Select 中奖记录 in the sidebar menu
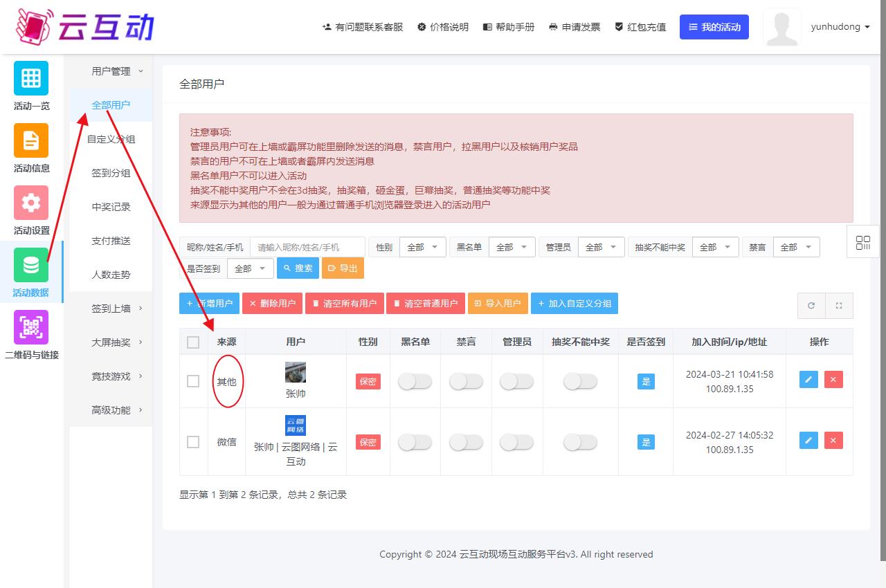Viewport: 886px width, 588px height. tap(111, 207)
